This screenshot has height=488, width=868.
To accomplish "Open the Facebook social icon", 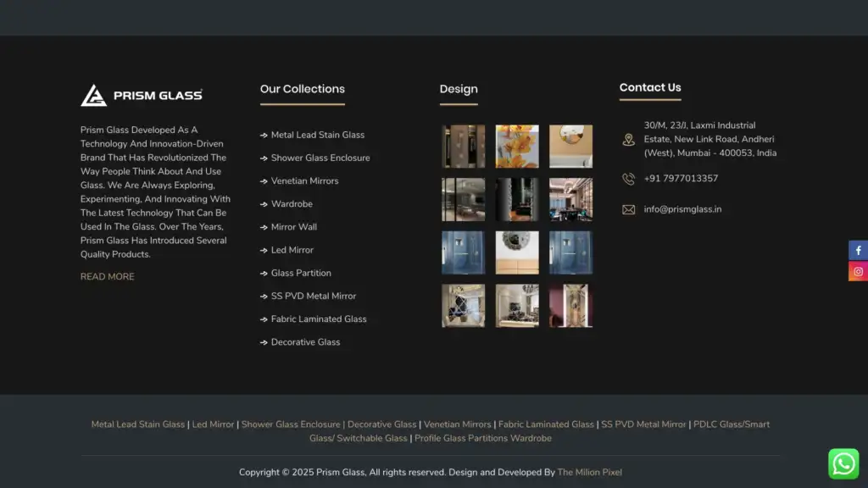I will pos(858,251).
